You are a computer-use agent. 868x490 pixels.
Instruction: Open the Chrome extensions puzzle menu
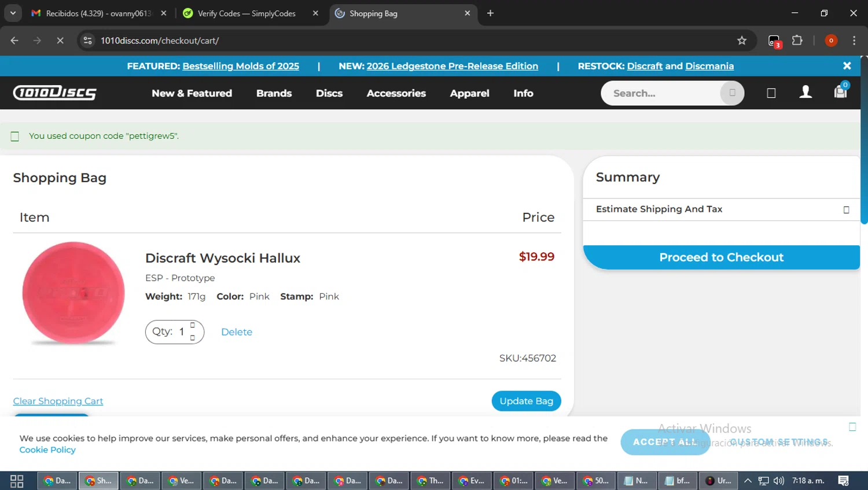(797, 40)
